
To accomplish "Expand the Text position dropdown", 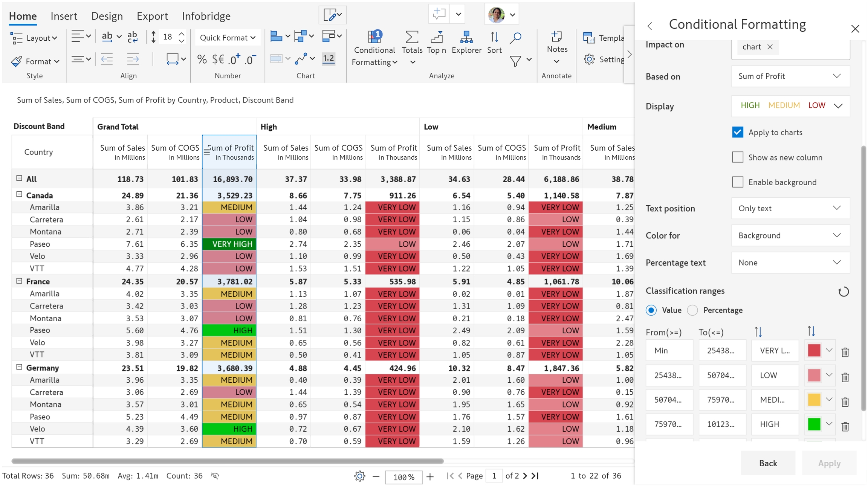I will 790,208.
